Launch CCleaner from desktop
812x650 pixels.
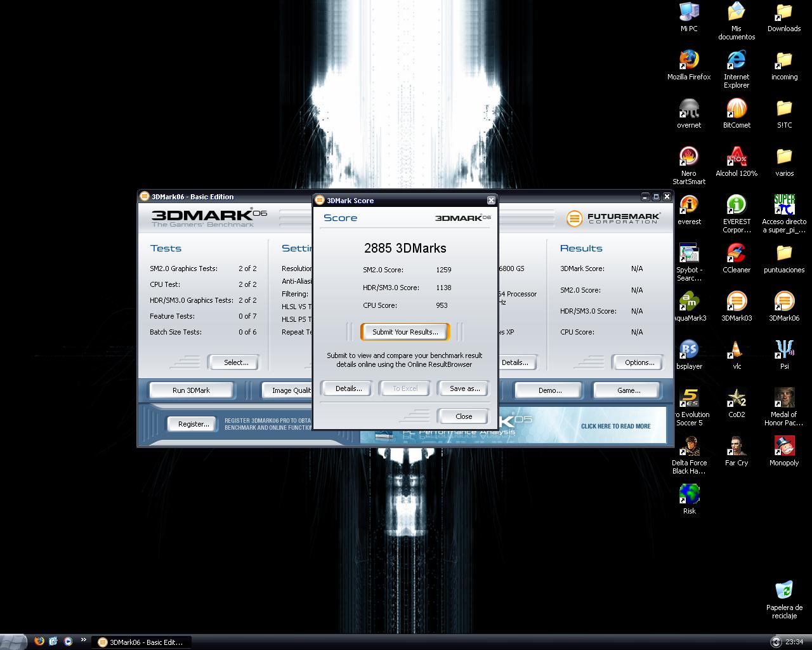737,258
